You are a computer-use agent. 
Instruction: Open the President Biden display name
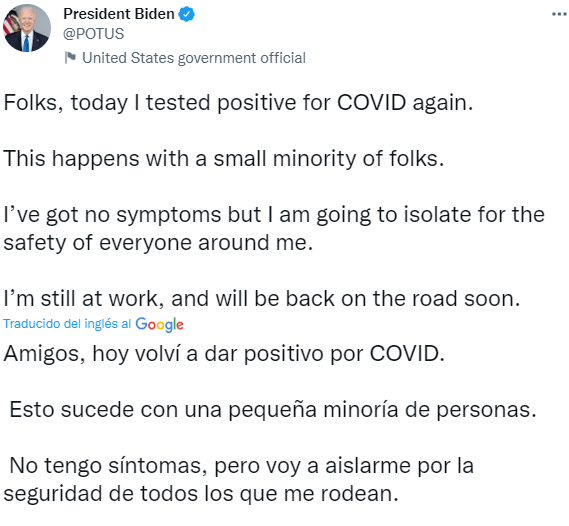pos(119,14)
